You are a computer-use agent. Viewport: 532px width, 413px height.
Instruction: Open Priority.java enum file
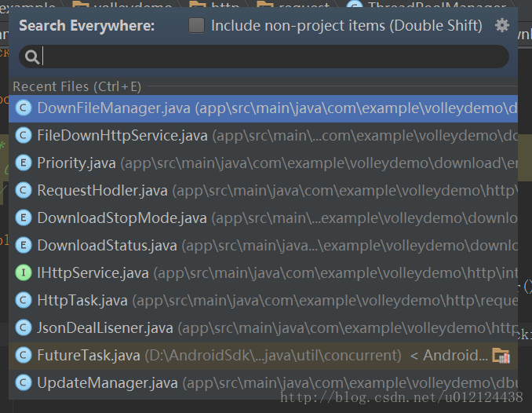263,163
